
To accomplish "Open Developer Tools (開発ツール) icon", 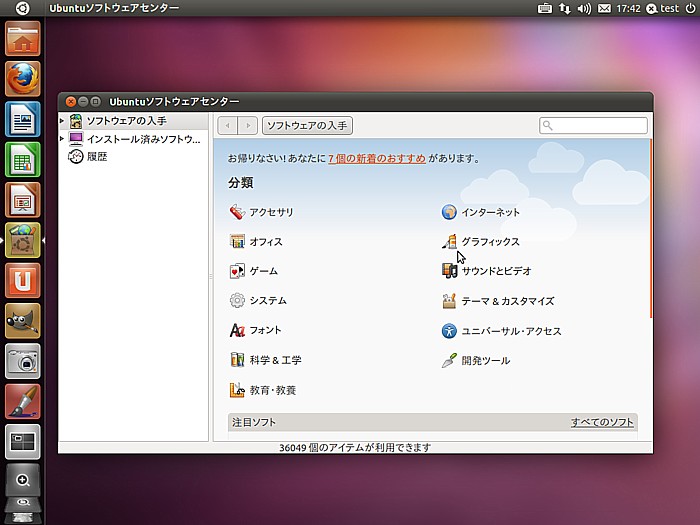I will pyautogui.click(x=449, y=360).
